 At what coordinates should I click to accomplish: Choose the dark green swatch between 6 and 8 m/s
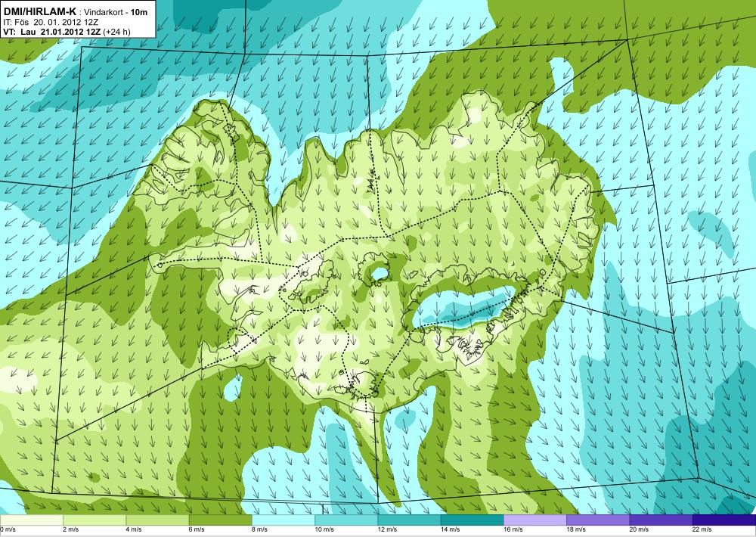(220, 520)
